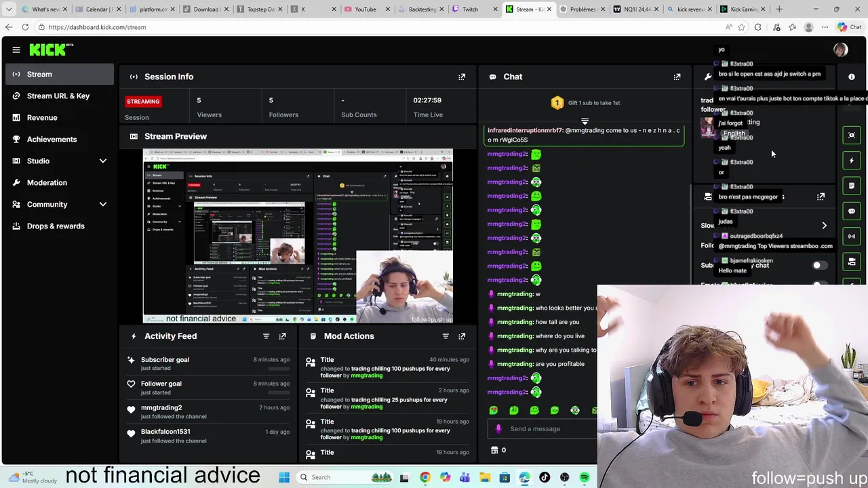Click chat message 'are you profitable'
Screen dimensions: 868x488
(x=560, y=364)
